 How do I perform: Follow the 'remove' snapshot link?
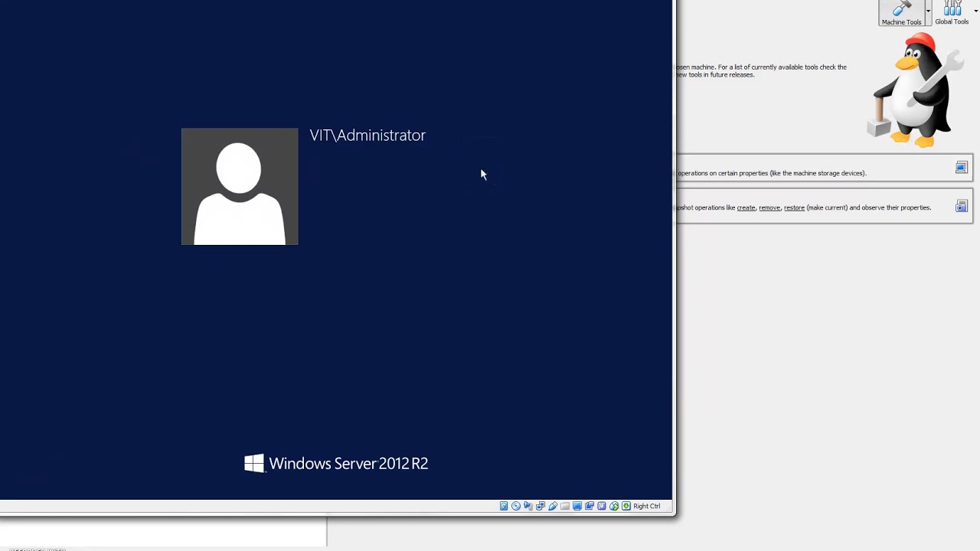pos(769,207)
